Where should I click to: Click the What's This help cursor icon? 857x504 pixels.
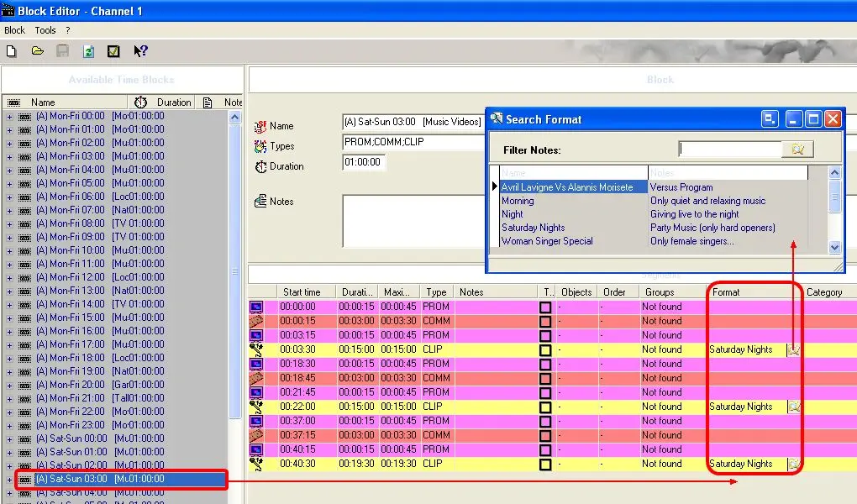[140, 51]
